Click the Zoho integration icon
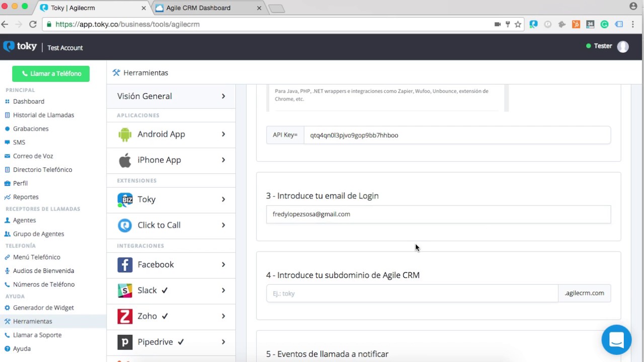The width and height of the screenshot is (644, 362). [x=125, y=316]
